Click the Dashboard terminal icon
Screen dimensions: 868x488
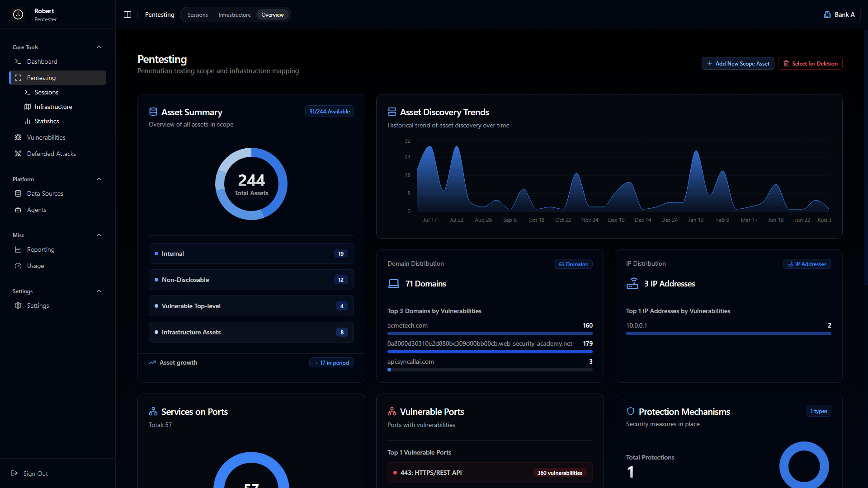tap(18, 61)
